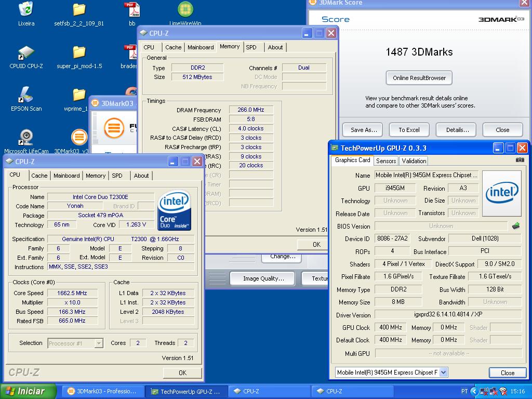This screenshot has height=399, width=532.
Task: Click the GPU-Z Name field
Action: (426, 175)
